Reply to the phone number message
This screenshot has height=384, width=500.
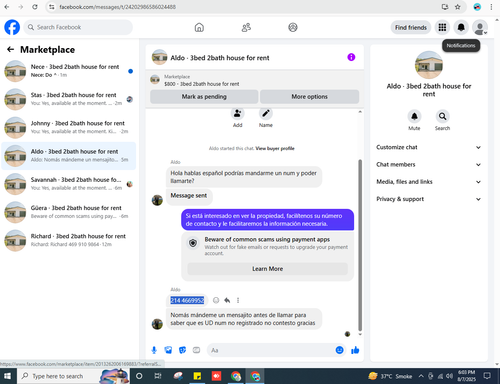227,300
